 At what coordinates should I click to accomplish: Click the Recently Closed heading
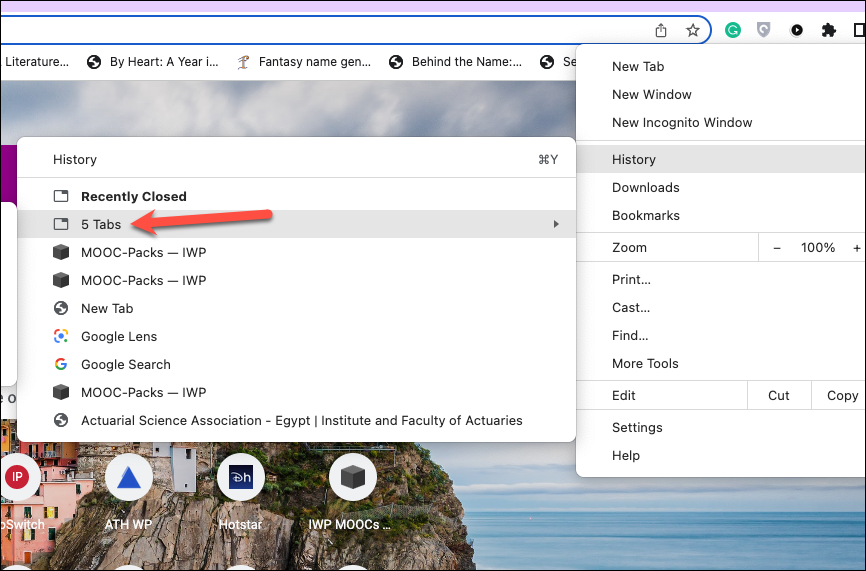(x=134, y=197)
